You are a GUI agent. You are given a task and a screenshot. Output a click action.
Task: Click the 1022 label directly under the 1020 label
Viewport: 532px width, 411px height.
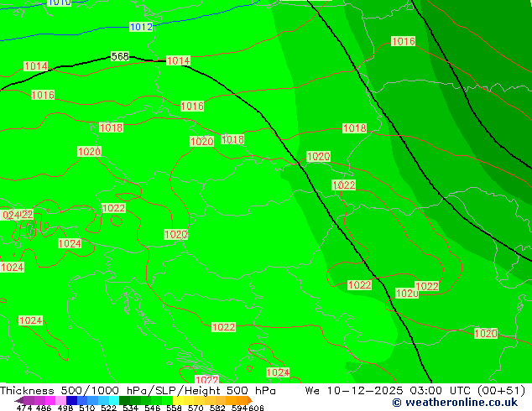[x=344, y=185]
